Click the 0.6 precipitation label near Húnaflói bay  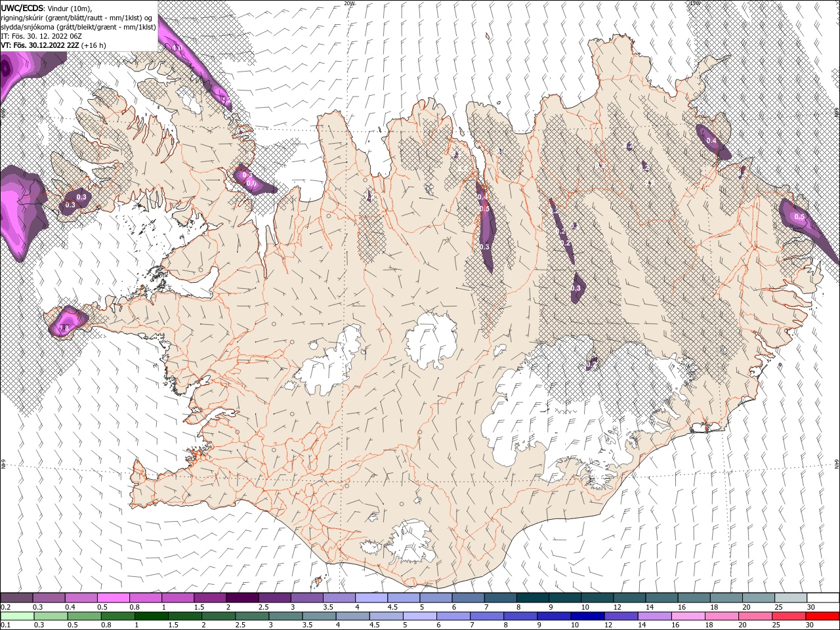click(x=251, y=183)
